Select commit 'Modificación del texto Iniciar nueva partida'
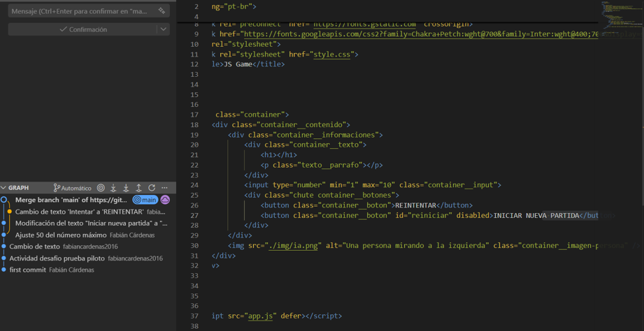This screenshot has height=331, width=644. coord(88,223)
